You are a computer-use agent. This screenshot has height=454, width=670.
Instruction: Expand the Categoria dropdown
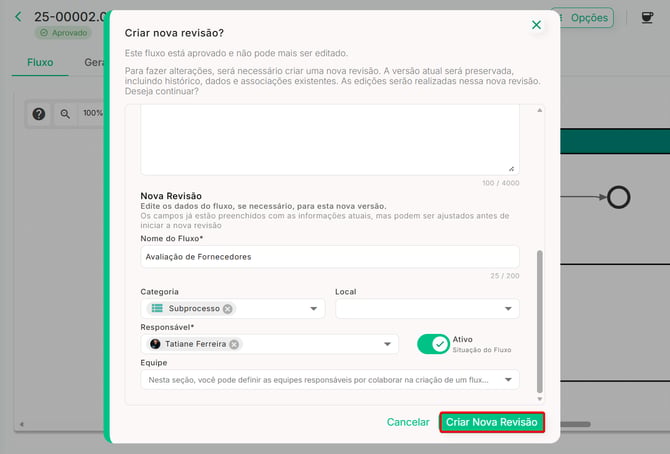(x=313, y=309)
